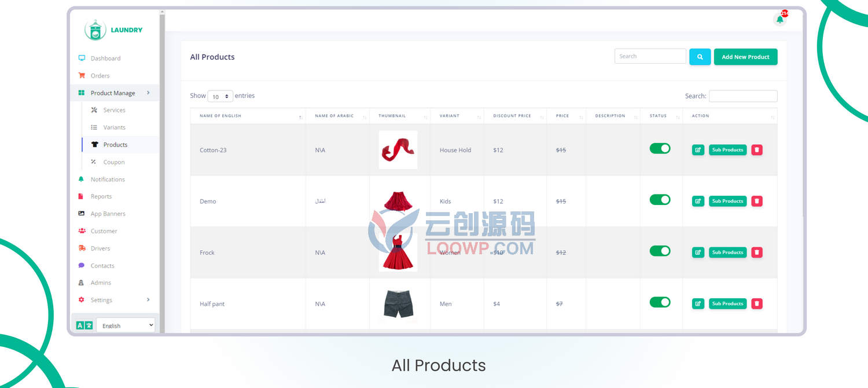
Task: Sort by Variant column
Action: click(457, 116)
